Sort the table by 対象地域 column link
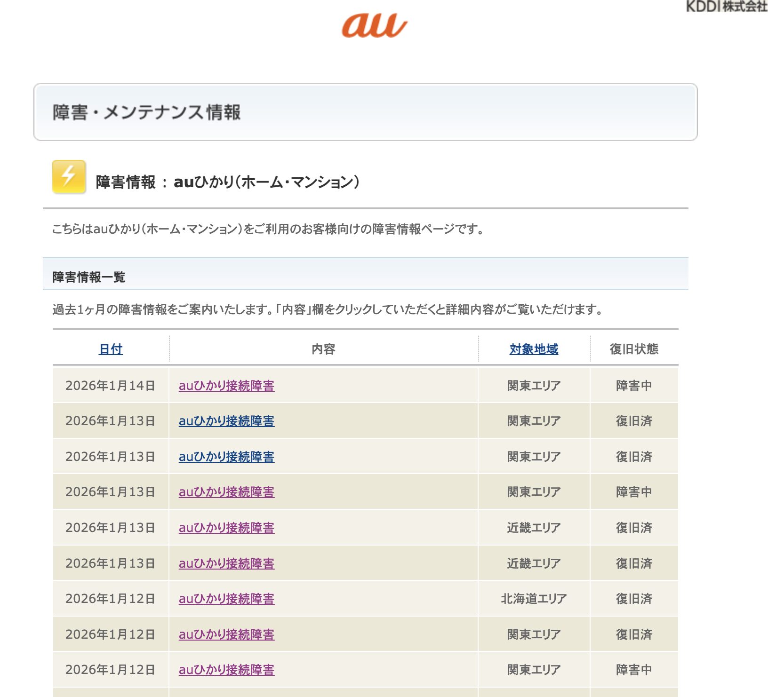This screenshot has height=697, width=784. click(534, 349)
